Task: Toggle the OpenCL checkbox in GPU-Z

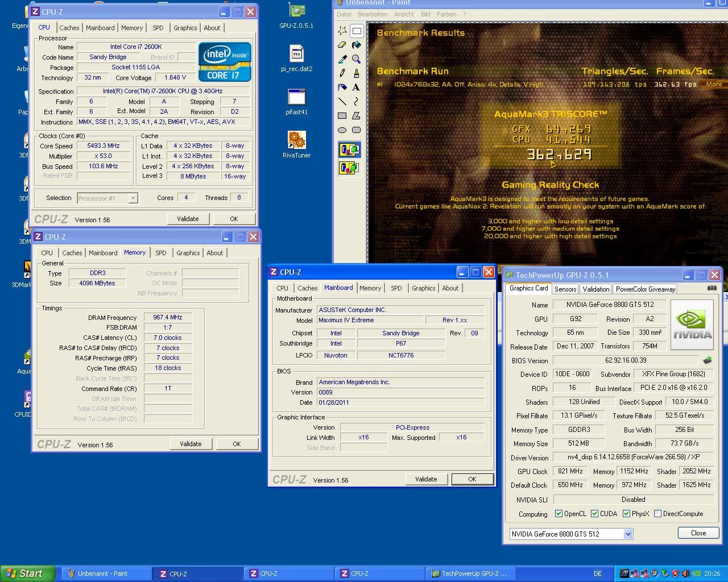Action: click(x=559, y=514)
